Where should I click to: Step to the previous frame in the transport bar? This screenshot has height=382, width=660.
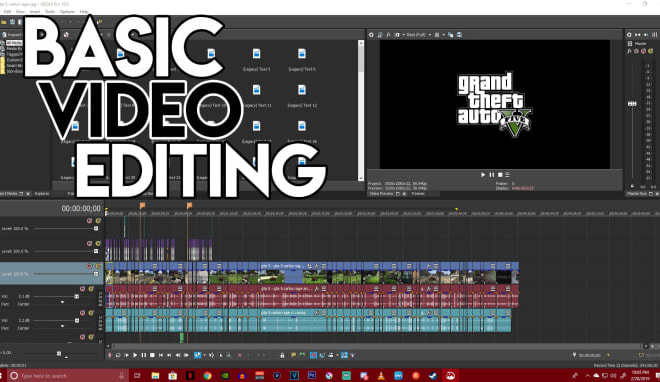[178, 355]
